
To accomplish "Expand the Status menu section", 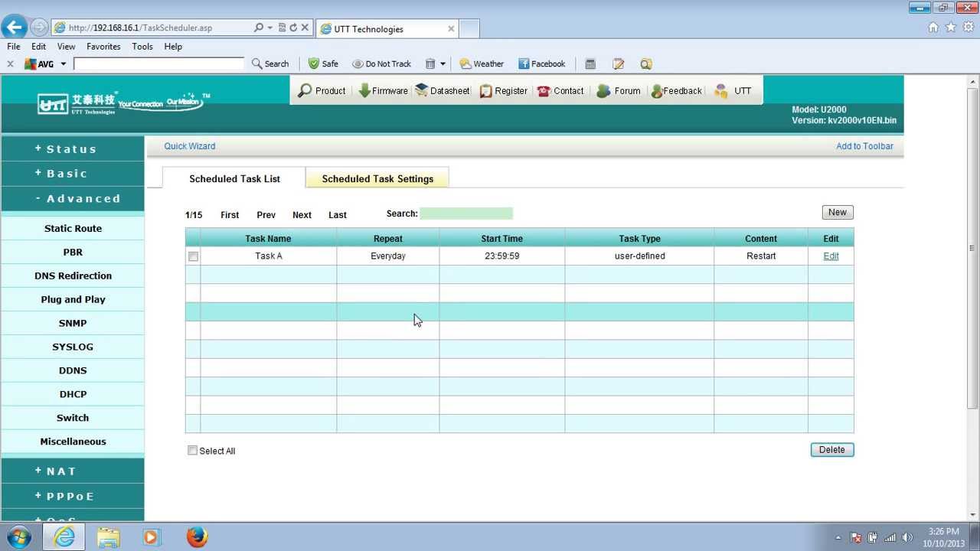I will (73, 148).
